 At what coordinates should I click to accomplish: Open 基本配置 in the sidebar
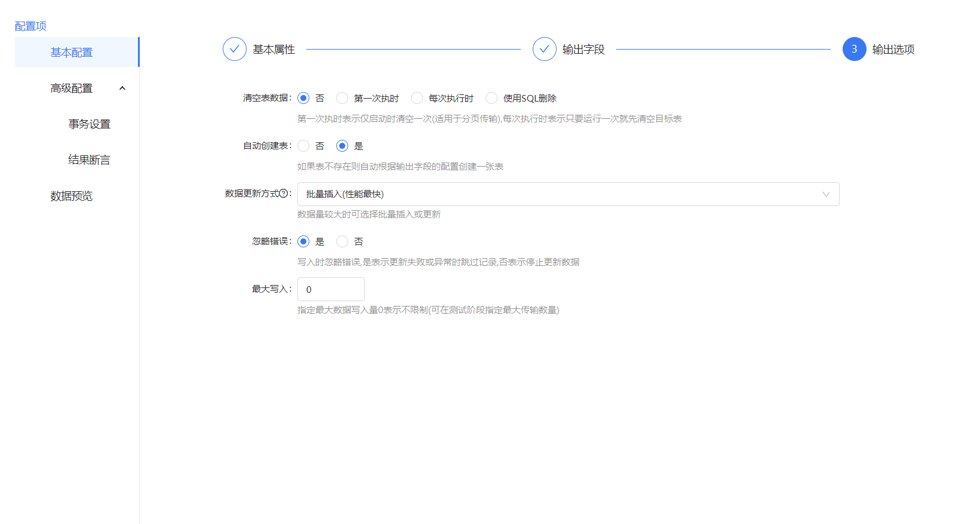coord(77,53)
